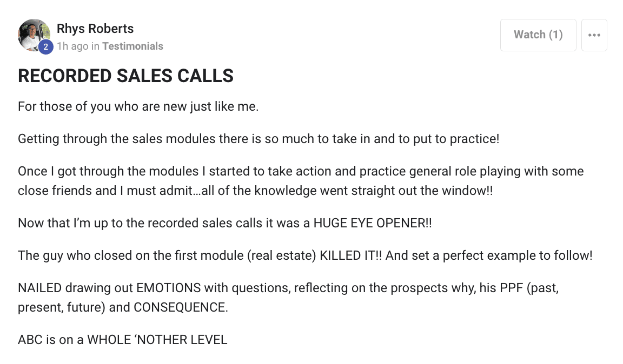Open the RECORDED SALES CALLS post title
The height and width of the screenshot is (364, 623).
[x=125, y=76]
